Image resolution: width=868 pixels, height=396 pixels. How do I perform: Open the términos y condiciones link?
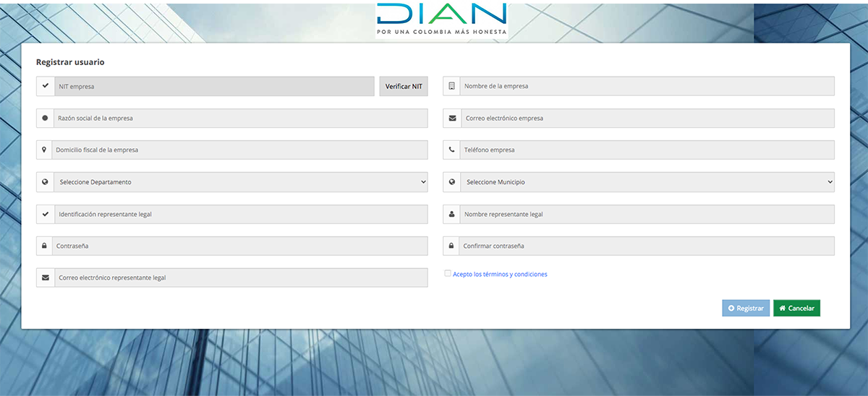tap(500, 274)
